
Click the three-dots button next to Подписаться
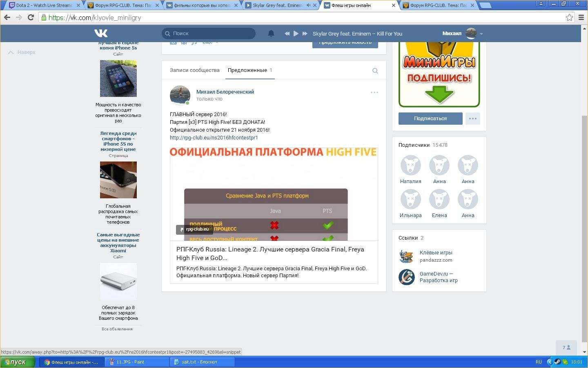(x=473, y=119)
